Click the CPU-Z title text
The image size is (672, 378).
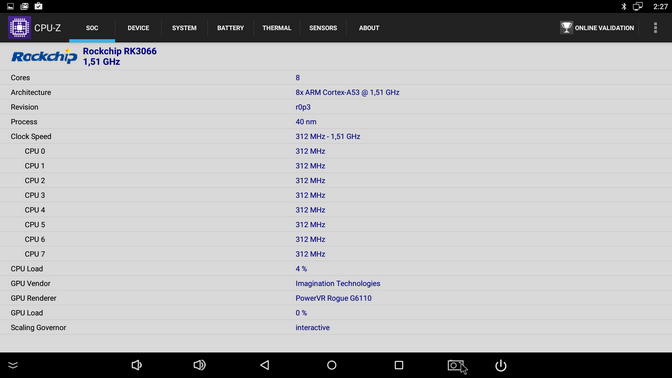pos(48,28)
